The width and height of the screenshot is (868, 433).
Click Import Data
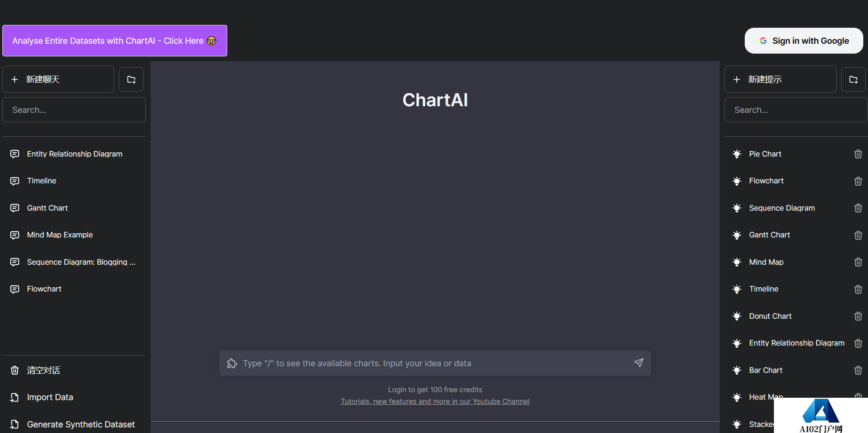point(74,397)
